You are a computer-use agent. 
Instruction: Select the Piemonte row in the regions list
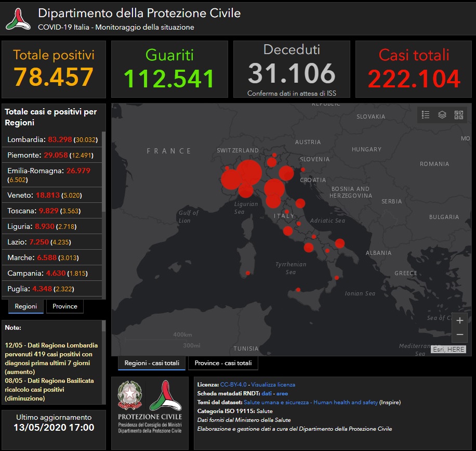pos(52,156)
